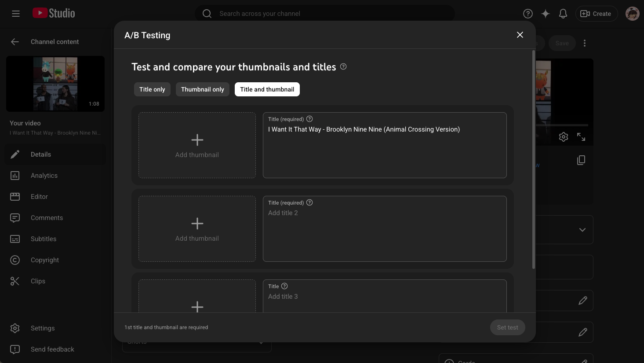
Task: Click the Set test button
Action: point(507,327)
